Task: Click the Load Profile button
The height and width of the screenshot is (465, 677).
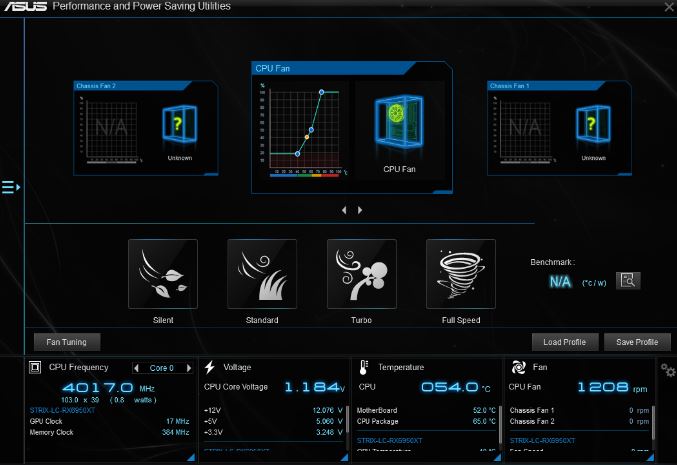Action: 565,342
